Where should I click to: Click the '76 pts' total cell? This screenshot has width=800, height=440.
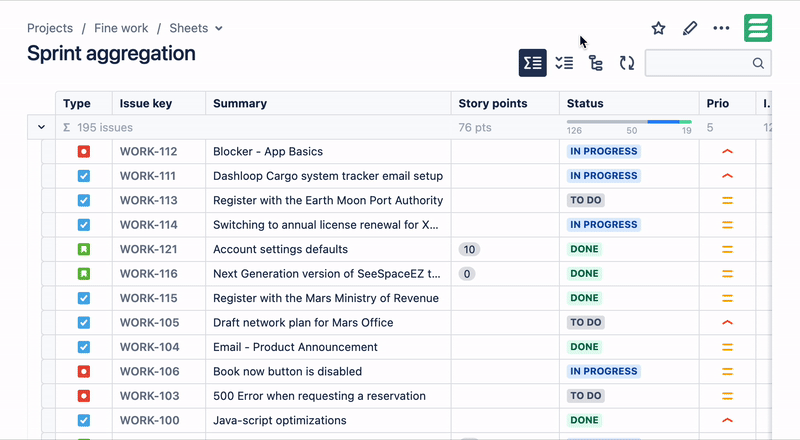click(475, 127)
